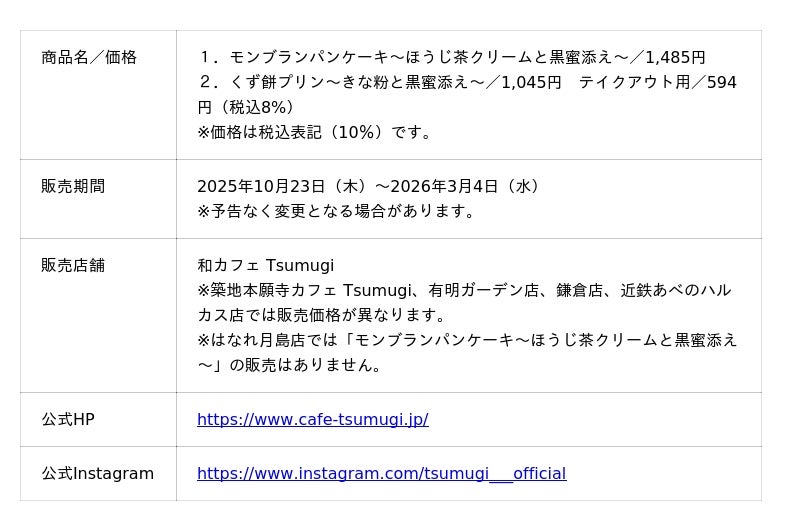
Task: Open the cafe-tsumugi.jp official website link
Action: pos(312,420)
